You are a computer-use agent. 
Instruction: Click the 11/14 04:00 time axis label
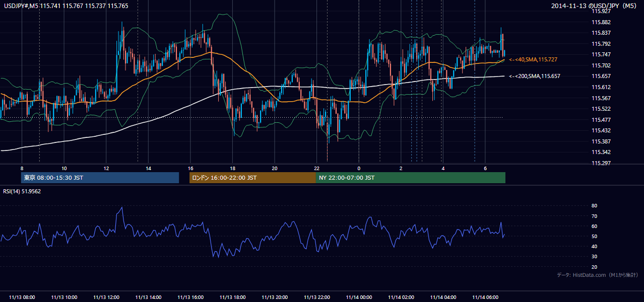(x=443, y=297)
